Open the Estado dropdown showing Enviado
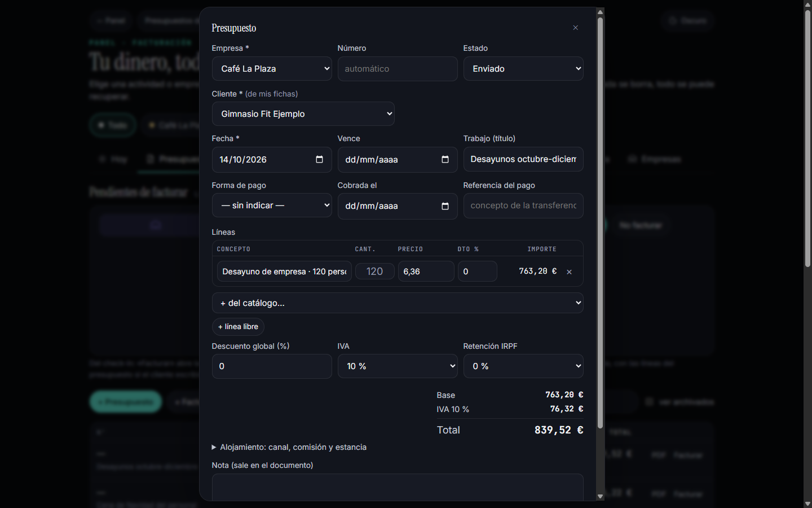 pos(523,69)
